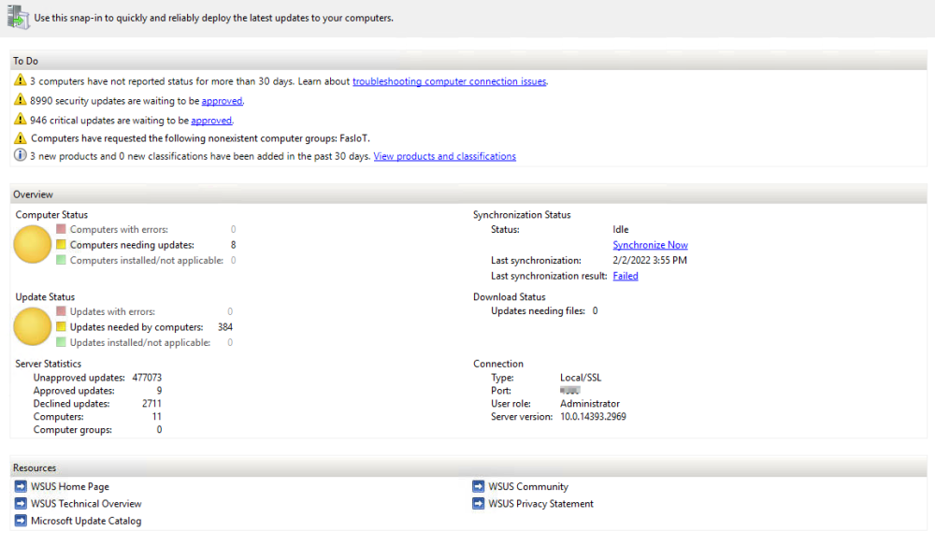Click yellow swatch for Updates needed by computers
This screenshot has width=935, height=560.
click(x=61, y=327)
